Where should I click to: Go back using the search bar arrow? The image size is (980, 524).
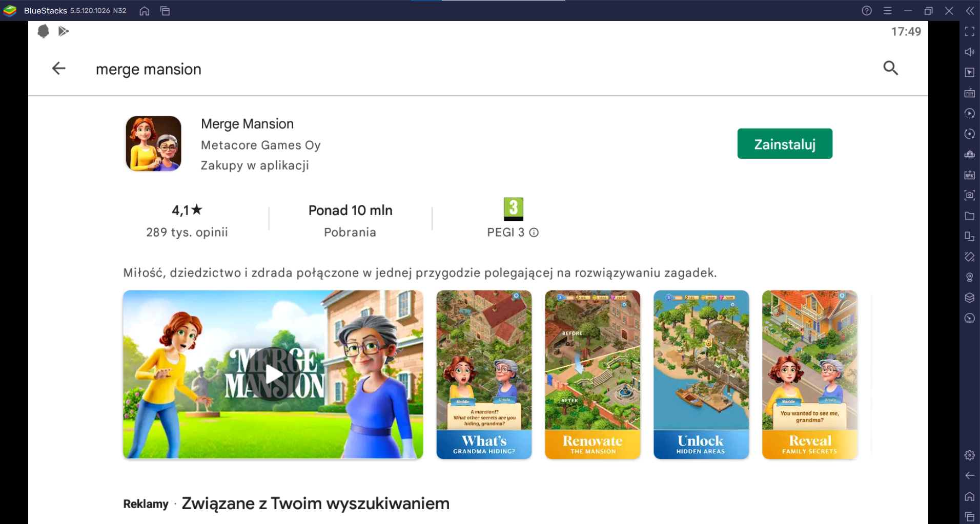pos(59,68)
